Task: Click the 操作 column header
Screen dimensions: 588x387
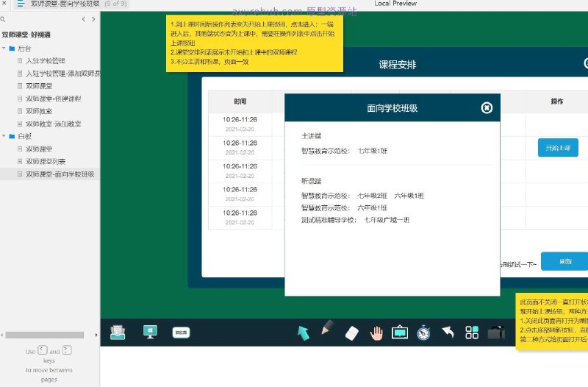Action: (557, 102)
